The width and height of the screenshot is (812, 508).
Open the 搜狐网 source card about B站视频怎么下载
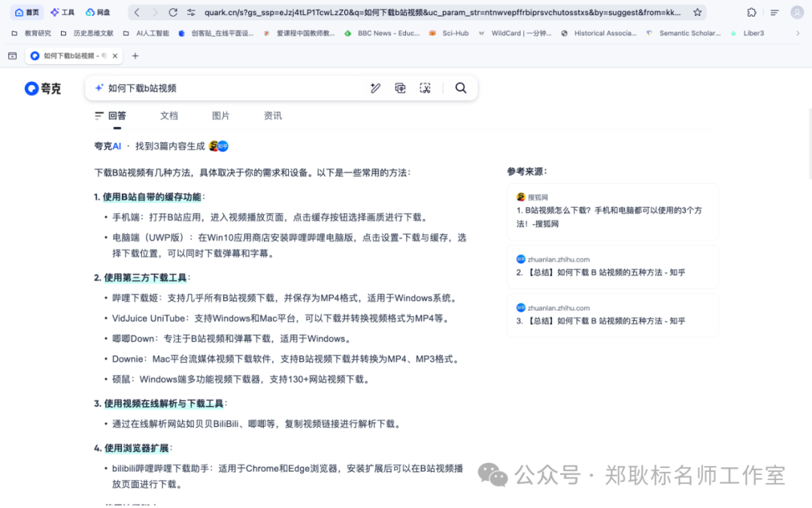click(613, 211)
